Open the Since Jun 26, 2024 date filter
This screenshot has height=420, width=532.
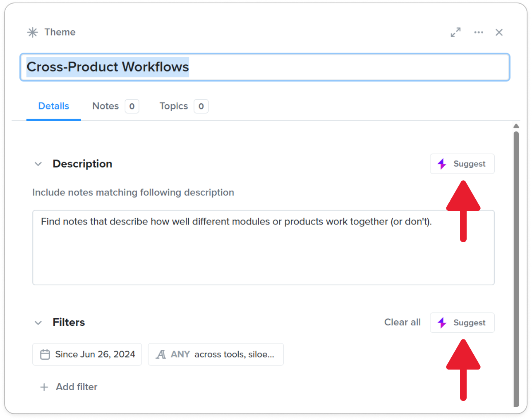(87, 354)
